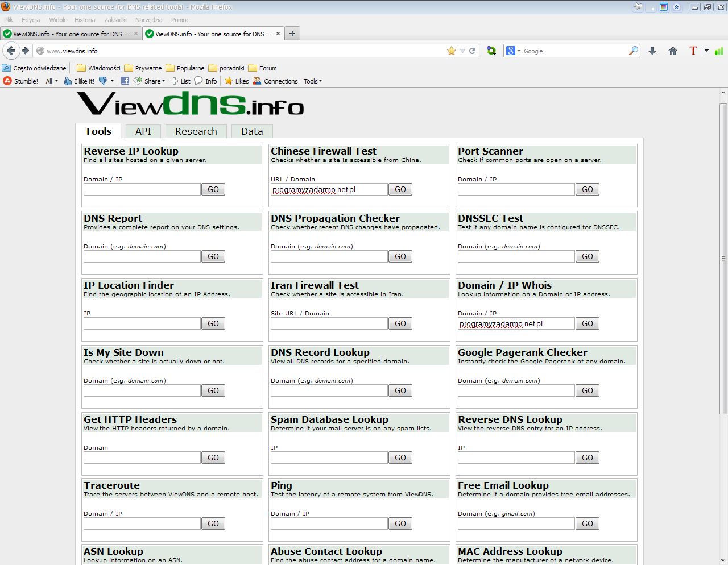
Task: Click the Facebook icon in Stumble toolbar
Action: click(x=125, y=81)
